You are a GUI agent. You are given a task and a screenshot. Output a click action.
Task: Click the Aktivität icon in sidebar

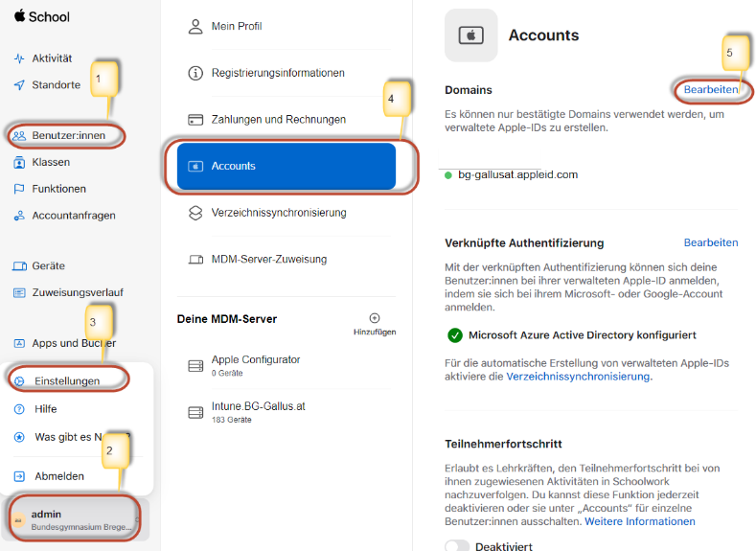18,58
